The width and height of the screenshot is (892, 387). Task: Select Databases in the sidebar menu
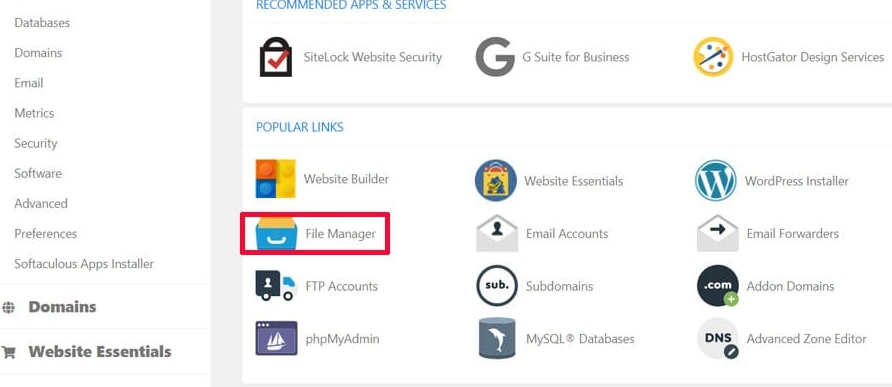[42, 23]
